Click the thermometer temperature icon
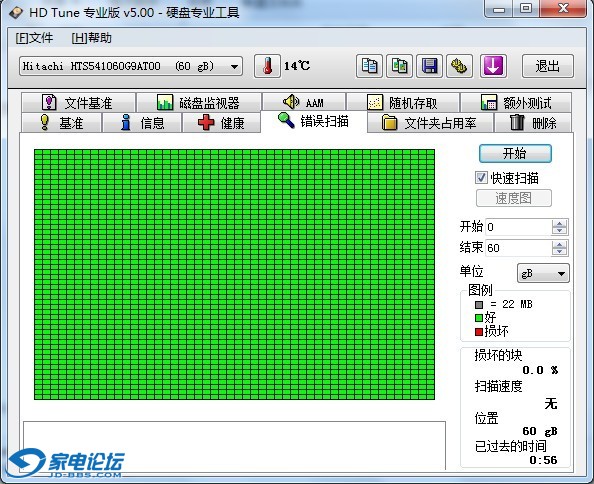The image size is (594, 484). [267, 66]
